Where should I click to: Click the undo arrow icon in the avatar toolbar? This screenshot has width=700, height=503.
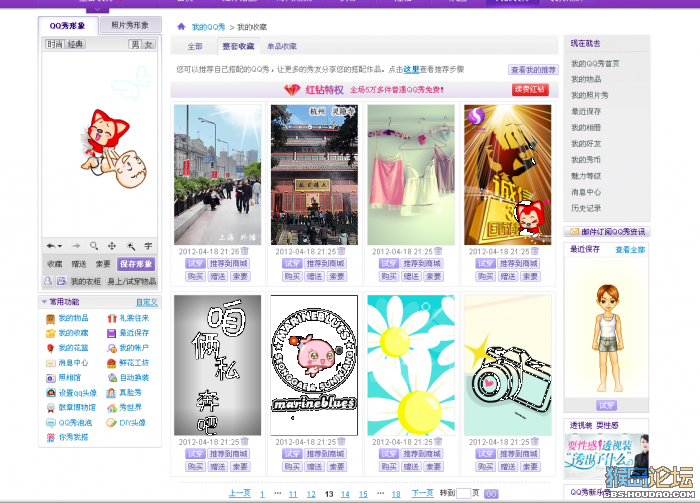[51, 246]
